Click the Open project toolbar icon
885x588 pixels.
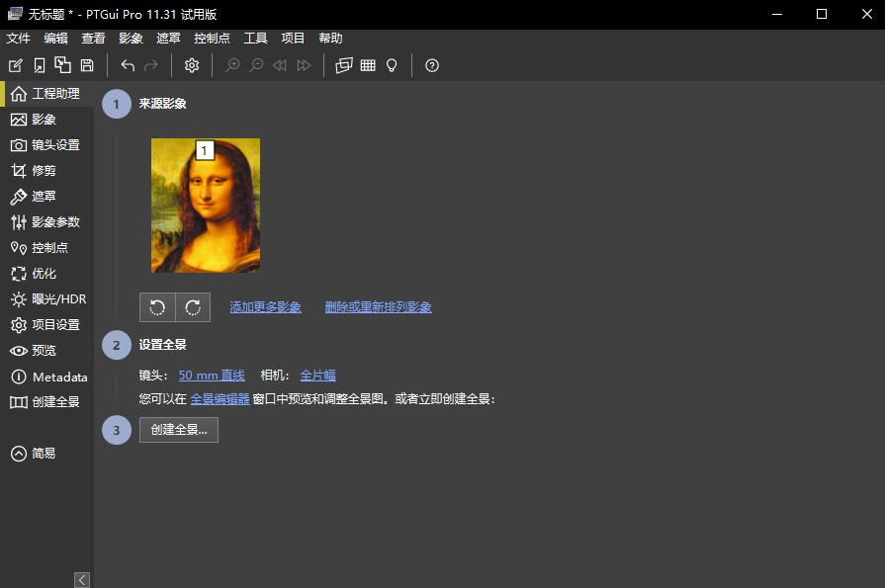click(39, 65)
